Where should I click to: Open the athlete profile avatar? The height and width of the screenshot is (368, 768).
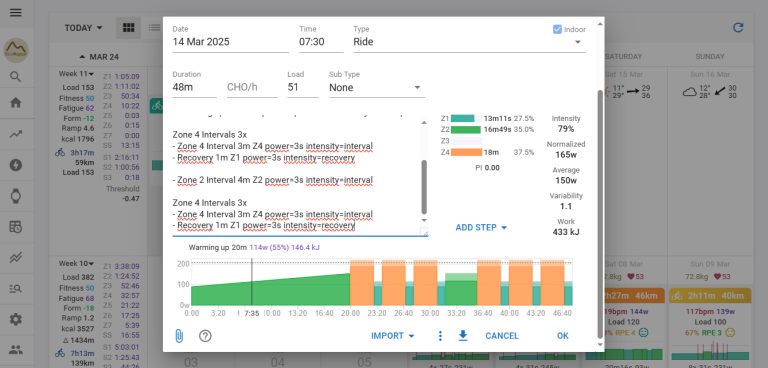tap(16, 50)
